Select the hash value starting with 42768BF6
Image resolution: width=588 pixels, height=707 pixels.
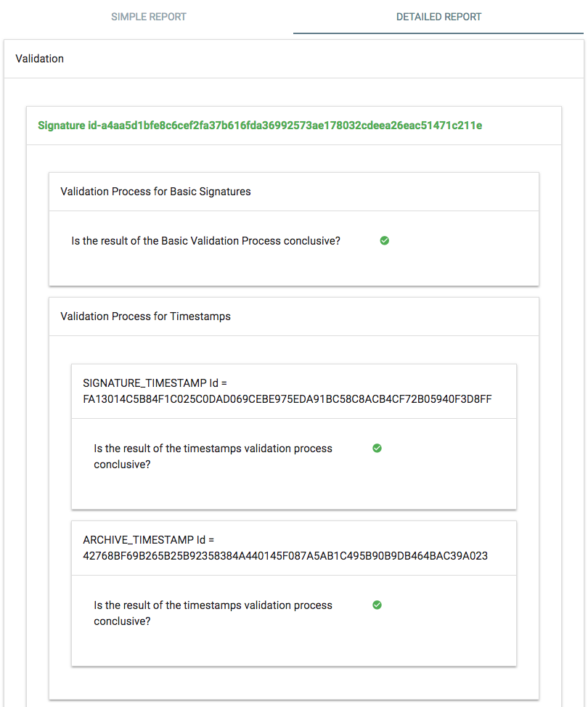285,556
